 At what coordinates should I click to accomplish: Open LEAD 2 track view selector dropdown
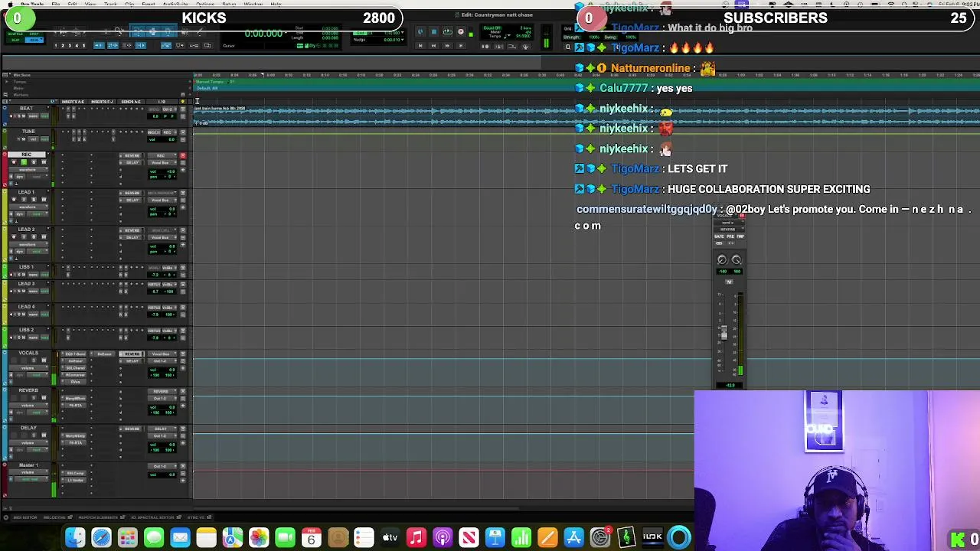pos(28,245)
